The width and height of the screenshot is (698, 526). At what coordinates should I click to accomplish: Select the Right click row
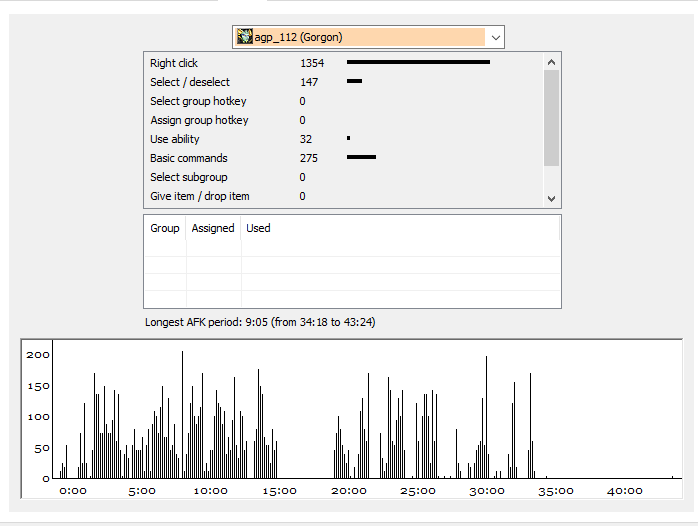tap(343, 63)
